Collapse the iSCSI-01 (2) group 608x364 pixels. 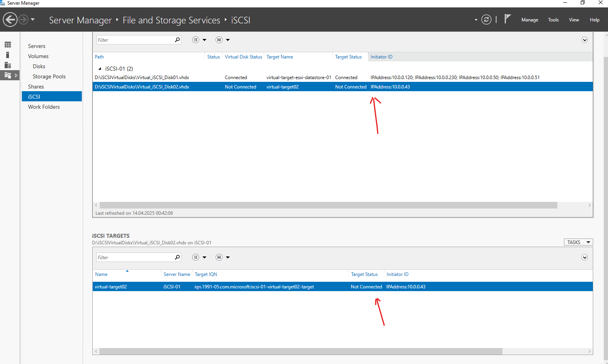click(x=100, y=69)
